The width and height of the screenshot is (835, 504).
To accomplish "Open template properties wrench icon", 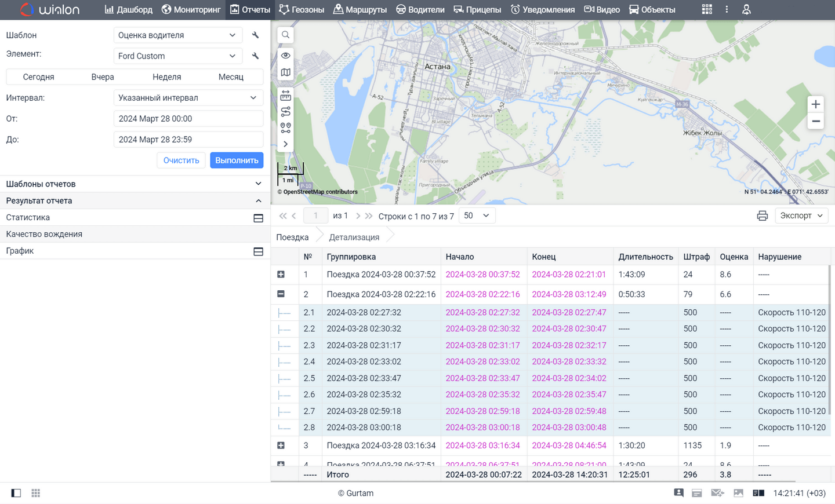I will tap(255, 35).
